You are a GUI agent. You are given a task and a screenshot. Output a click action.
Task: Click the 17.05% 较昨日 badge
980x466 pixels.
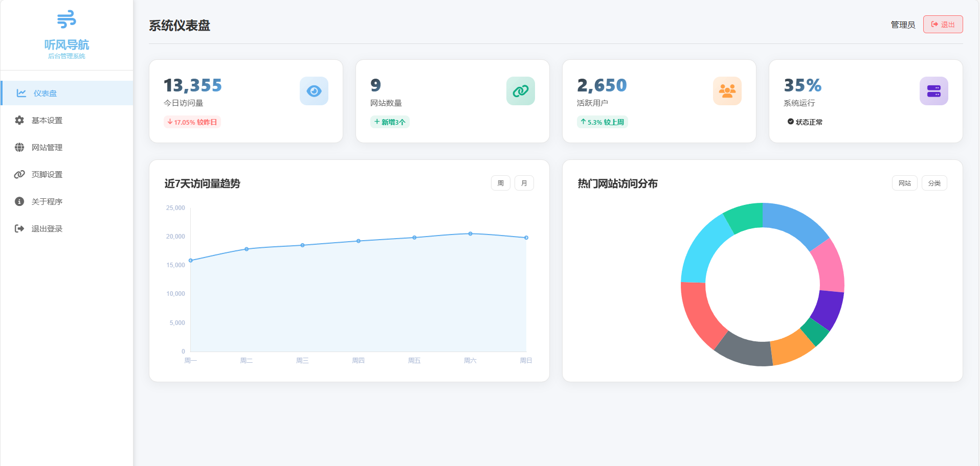pos(192,122)
